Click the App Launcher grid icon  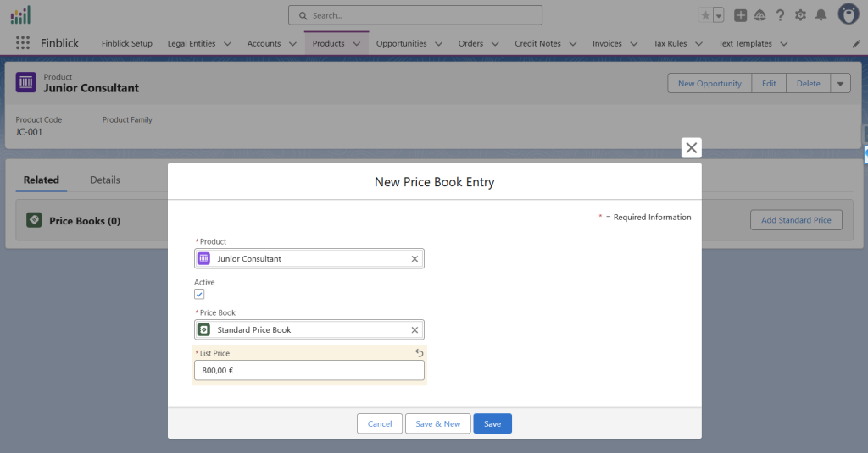click(x=23, y=43)
